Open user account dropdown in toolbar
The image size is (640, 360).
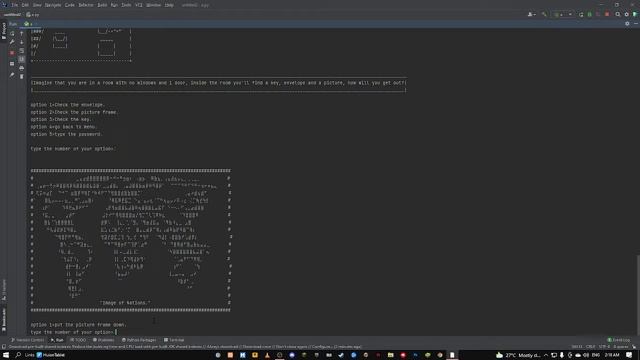coord(531,14)
